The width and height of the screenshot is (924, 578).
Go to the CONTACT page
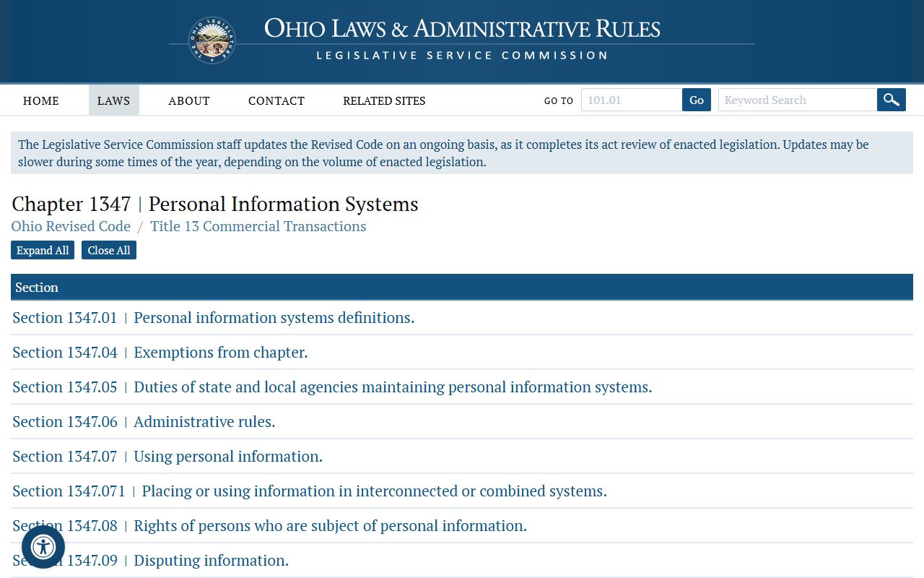(276, 100)
